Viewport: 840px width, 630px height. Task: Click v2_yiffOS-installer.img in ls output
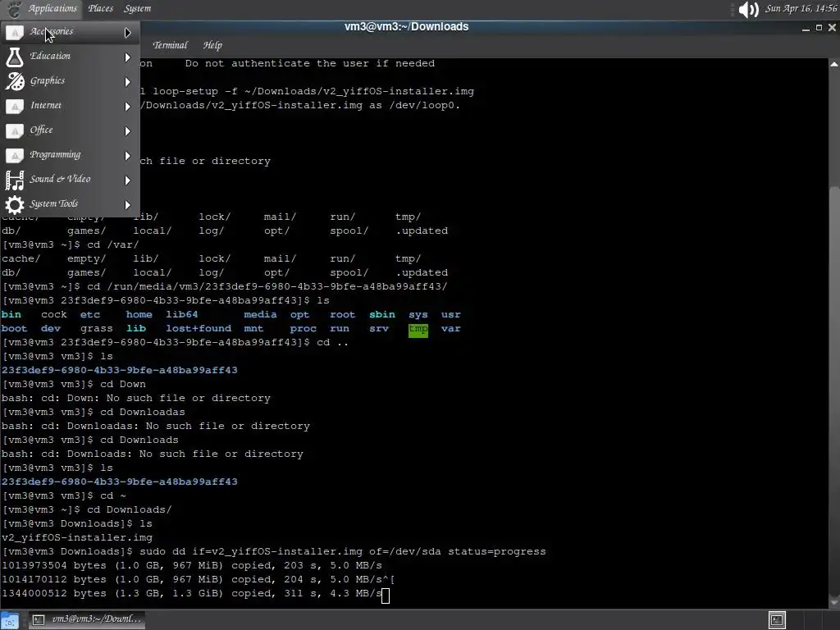click(x=77, y=537)
